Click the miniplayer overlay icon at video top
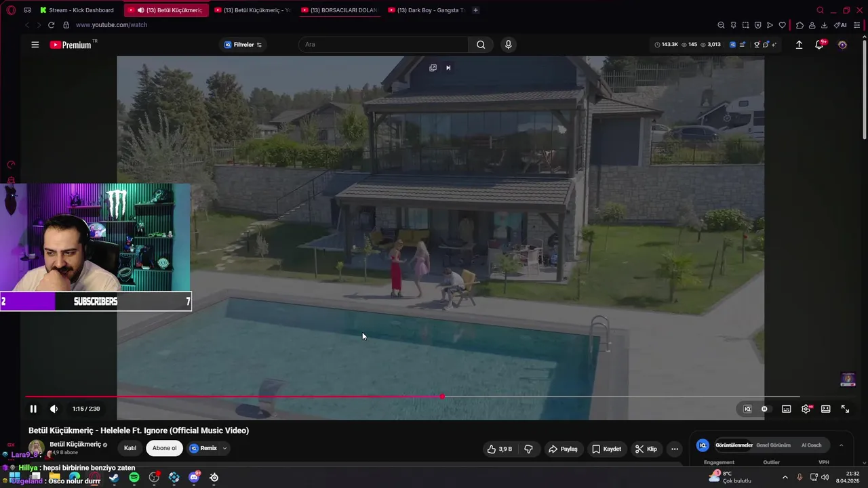 433,68
